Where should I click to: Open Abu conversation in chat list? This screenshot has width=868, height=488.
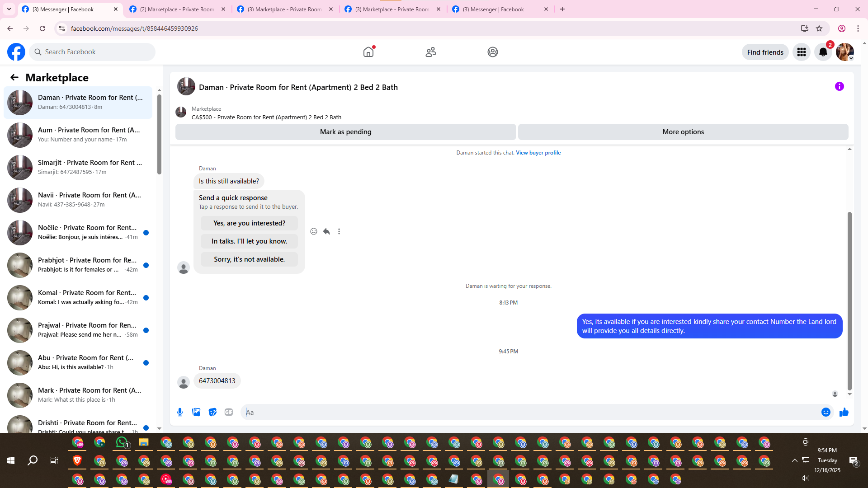tap(78, 362)
